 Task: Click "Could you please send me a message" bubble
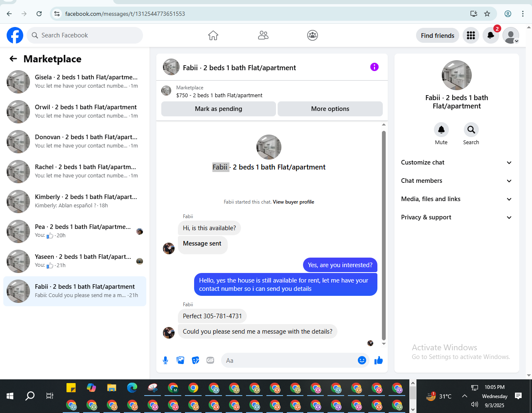(x=258, y=332)
